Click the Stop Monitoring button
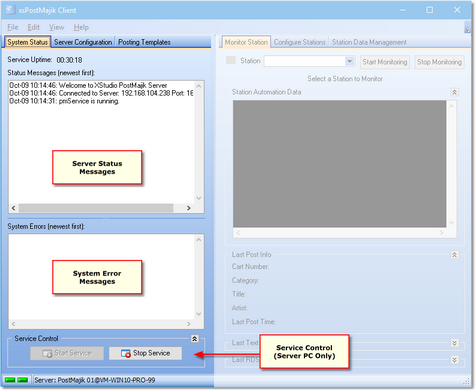 439,62
